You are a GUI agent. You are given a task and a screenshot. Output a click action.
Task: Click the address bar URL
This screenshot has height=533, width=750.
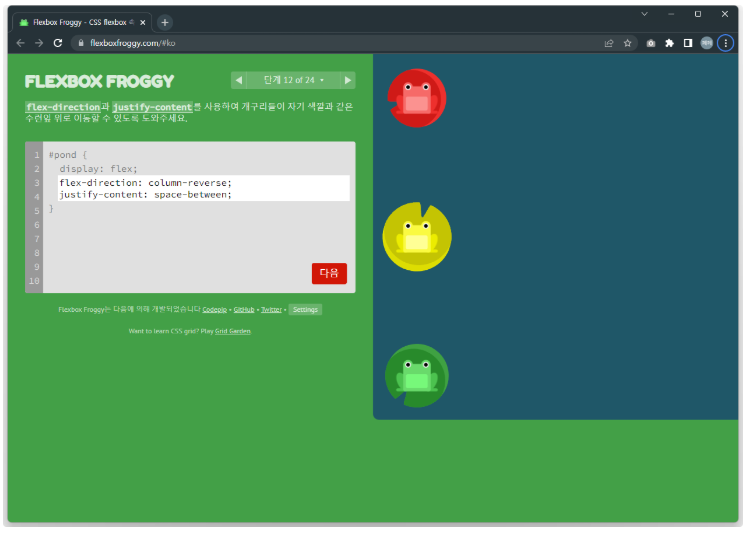pos(132,43)
